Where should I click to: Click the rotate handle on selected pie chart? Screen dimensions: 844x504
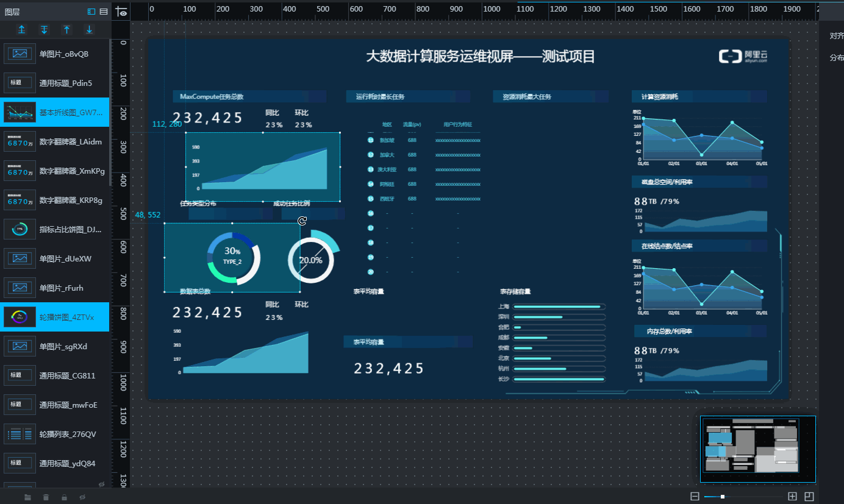(302, 221)
